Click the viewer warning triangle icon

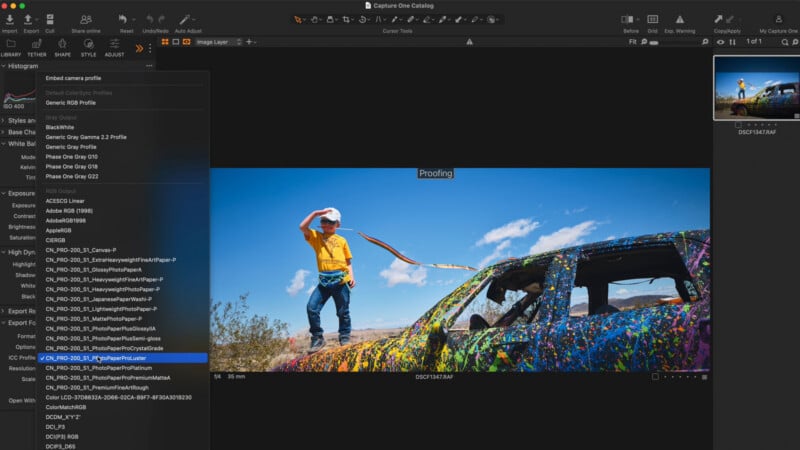pyautogui.click(x=469, y=42)
